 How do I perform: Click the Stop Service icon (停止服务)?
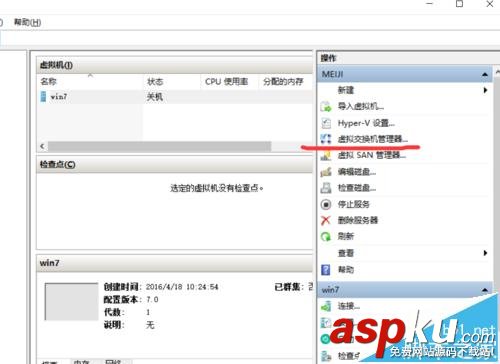coord(326,204)
